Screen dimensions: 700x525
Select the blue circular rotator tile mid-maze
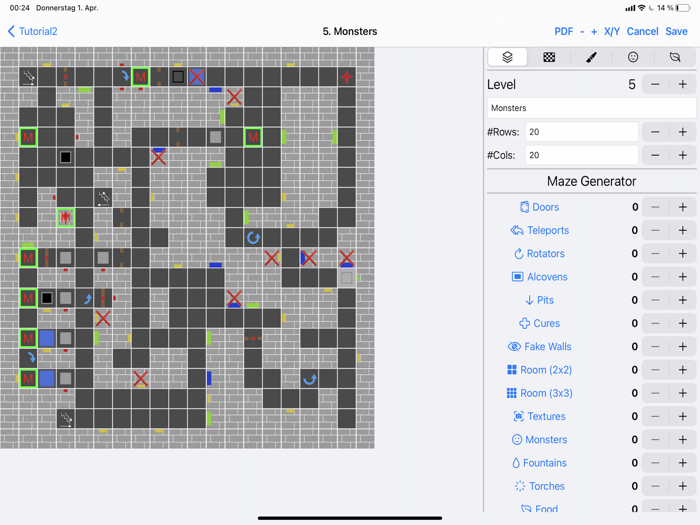(253, 238)
